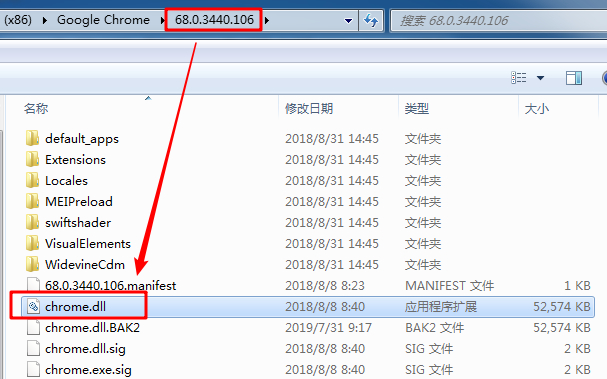Click the chrome.dll.BAK2 file icon
This screenshot has height=379, width=607.
[33, 327]
